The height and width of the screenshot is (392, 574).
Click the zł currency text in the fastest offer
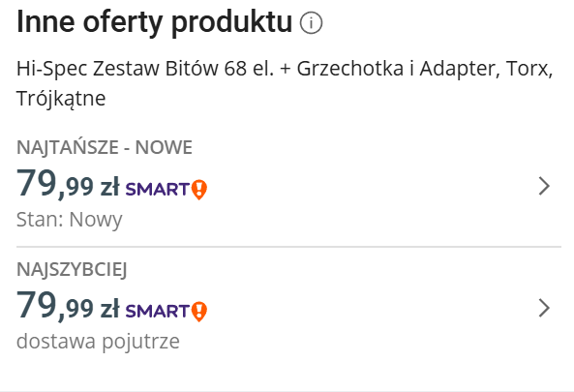109,309
